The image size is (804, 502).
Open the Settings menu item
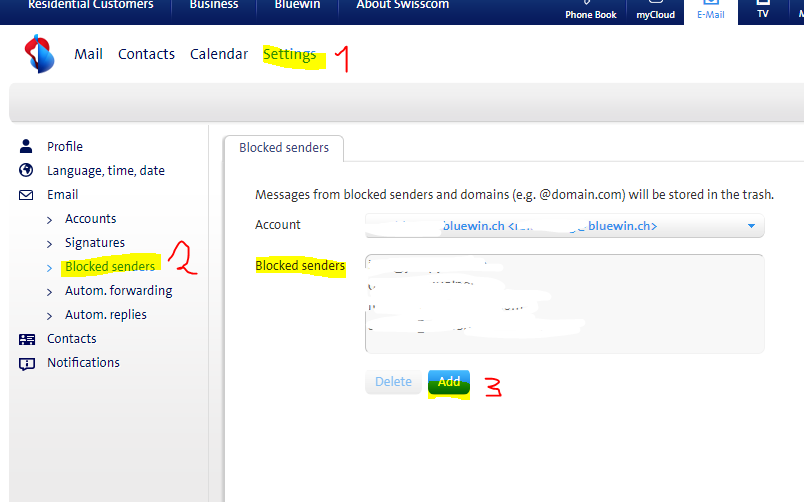coord(289,54)
